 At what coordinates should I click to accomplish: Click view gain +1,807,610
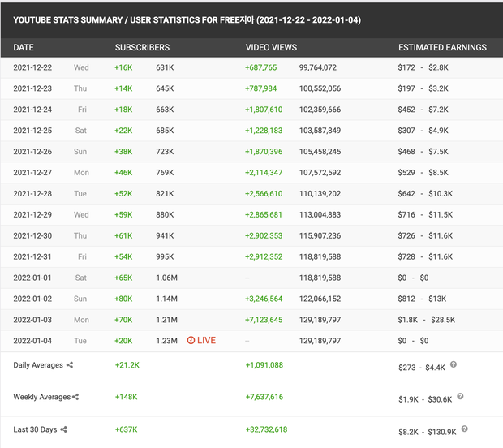264,110
